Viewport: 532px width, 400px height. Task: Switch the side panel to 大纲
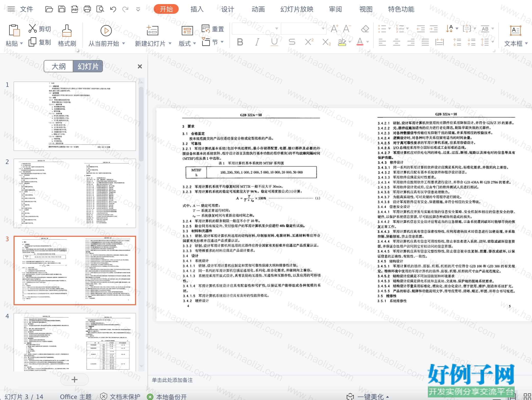58,66
